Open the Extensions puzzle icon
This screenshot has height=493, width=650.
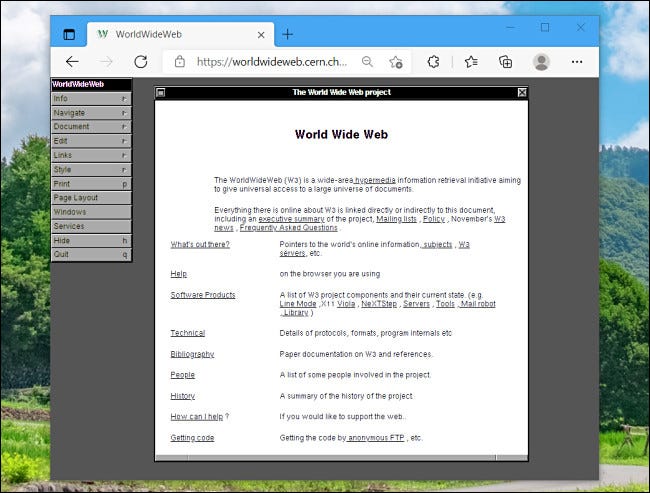click(434, 62)
